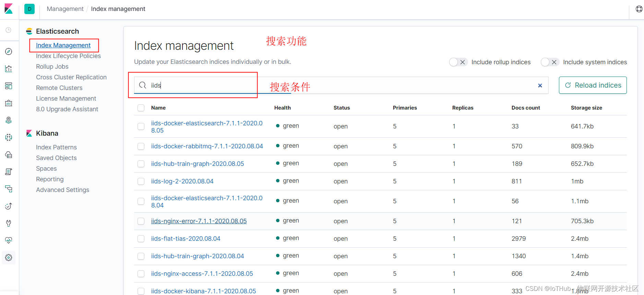
Task: Open Management gear icon
Action: [9, 258]
